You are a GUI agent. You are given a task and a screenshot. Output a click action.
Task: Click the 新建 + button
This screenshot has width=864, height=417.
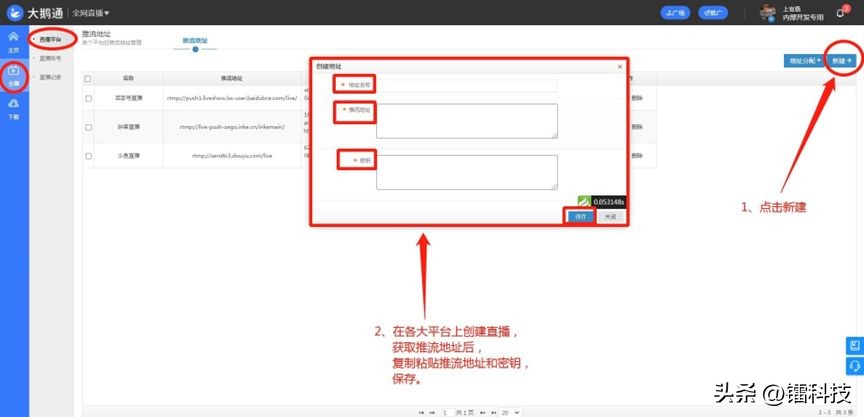[x=842, y=61]
